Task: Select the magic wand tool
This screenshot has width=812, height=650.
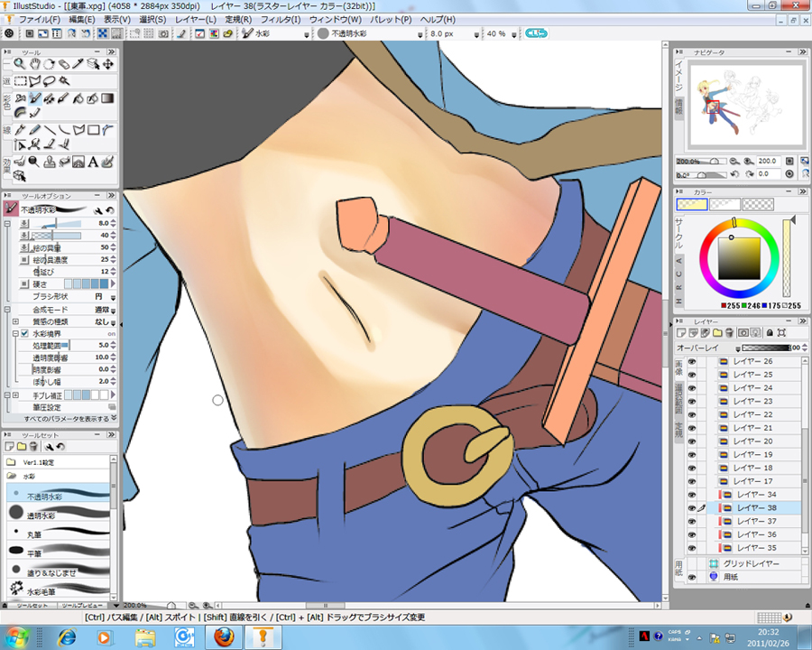Action: (x=64, y=81)
